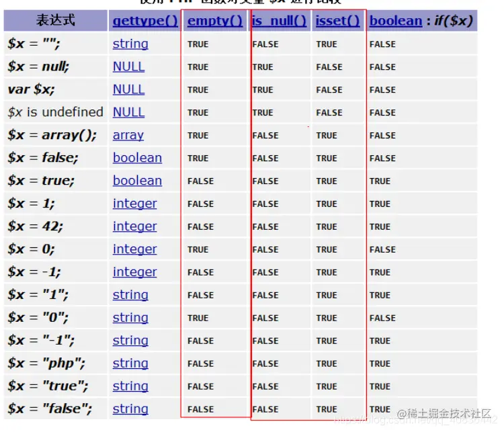The height and width of the screenshot is (432, 504).
Task: Select expression cell $x = null;
Action: (56, 67)
